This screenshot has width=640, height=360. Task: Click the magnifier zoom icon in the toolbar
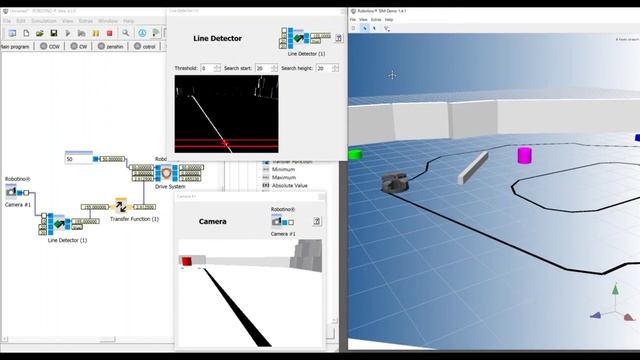(x=125, y=33)
